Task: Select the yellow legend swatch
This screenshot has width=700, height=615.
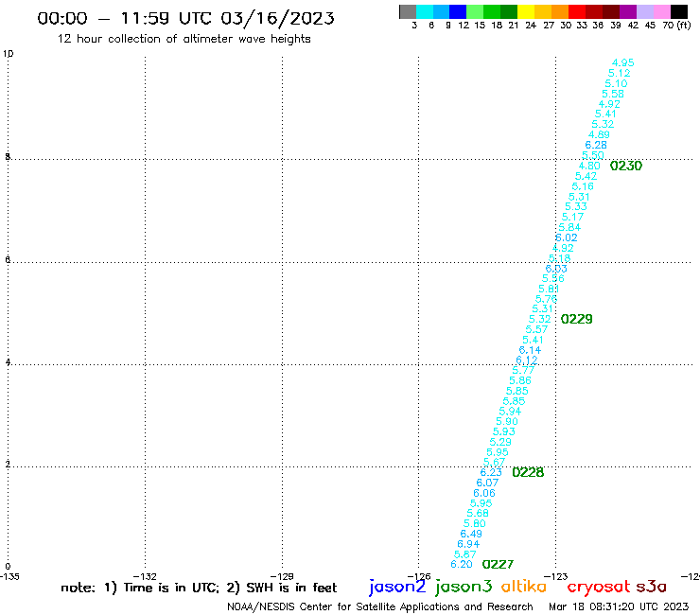Action: (x=526, y=11)
